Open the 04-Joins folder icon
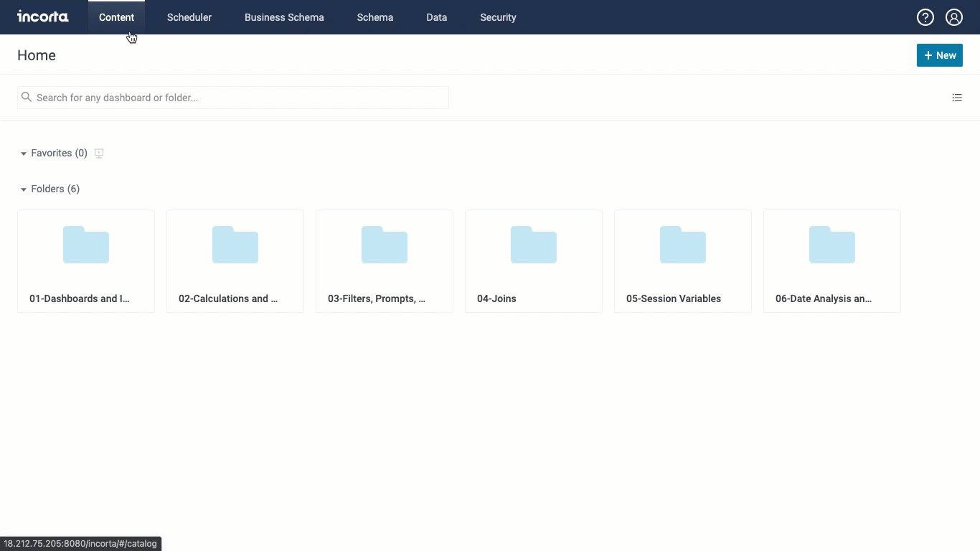980x551 pixels. tap(534, 245)
